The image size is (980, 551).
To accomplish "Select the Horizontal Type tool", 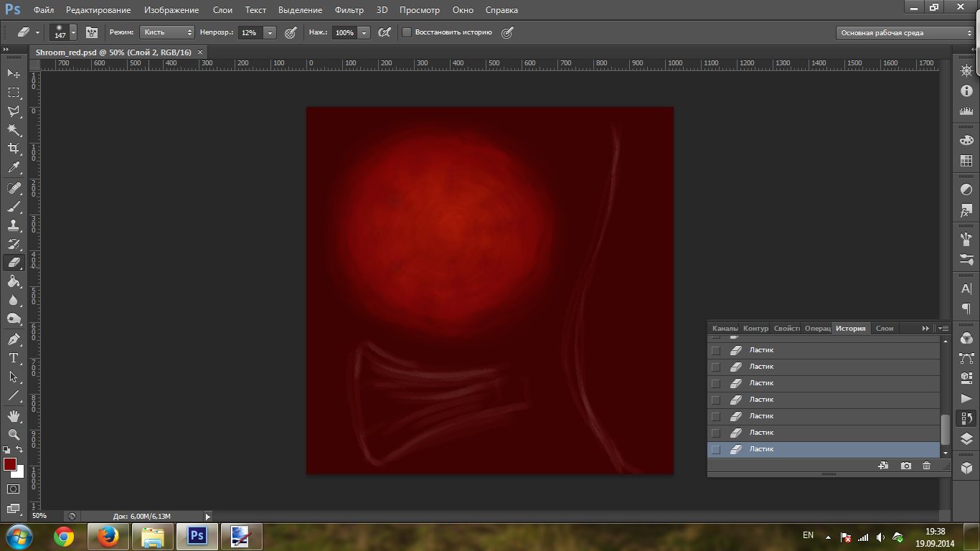I will click(x=14, y=358).
